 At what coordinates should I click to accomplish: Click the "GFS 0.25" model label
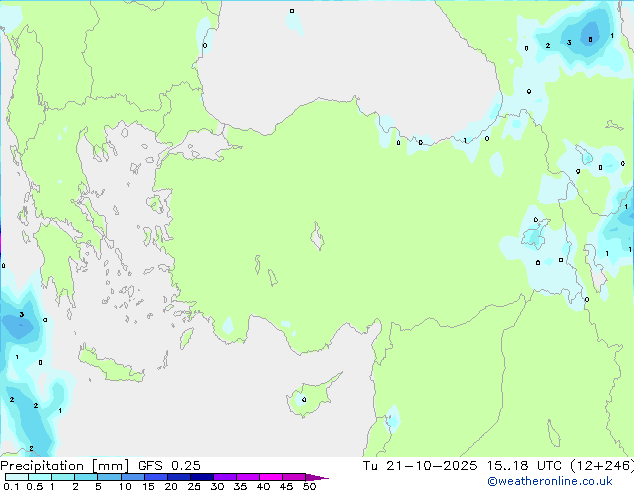coord(169,466)
